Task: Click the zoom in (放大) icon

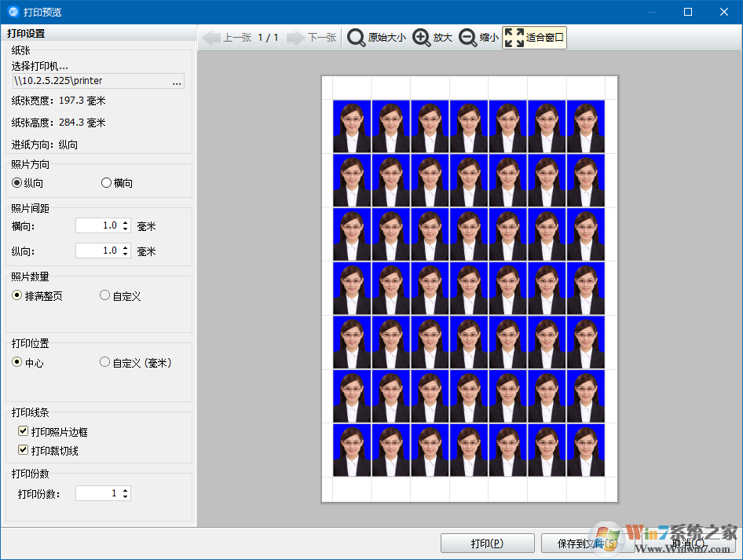Action: (421, 38)
